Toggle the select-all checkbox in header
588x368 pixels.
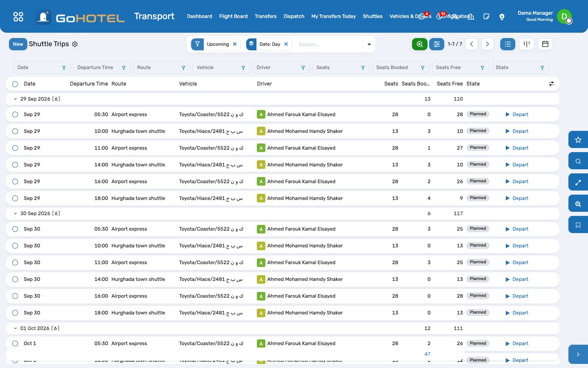tap(15, 84)
